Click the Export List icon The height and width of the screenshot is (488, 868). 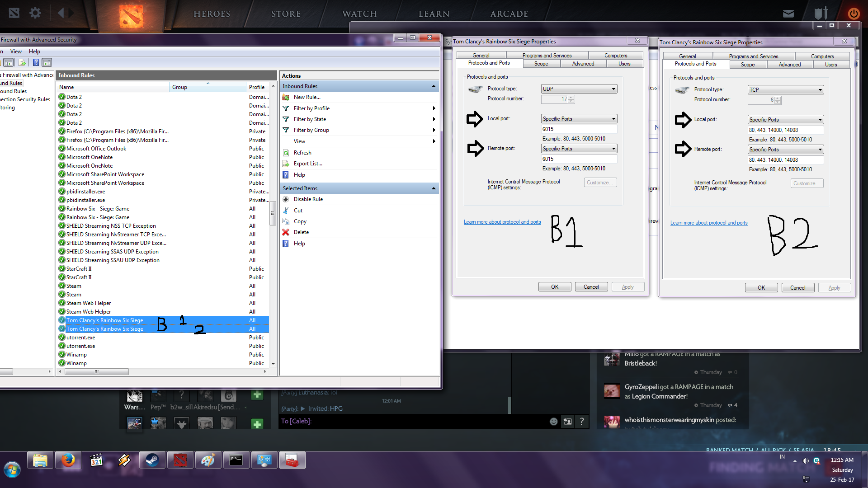point(286,164)
